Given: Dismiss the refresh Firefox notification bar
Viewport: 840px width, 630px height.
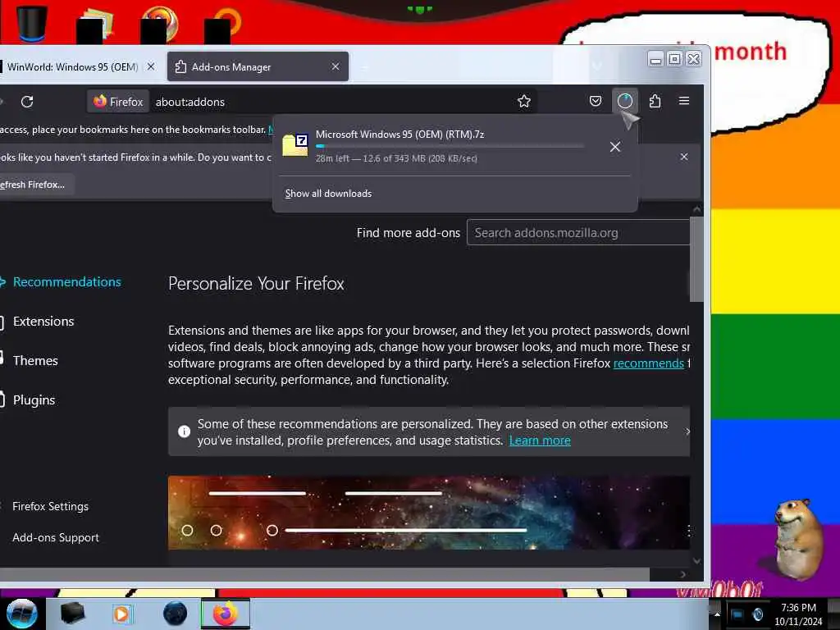Looking at the screenshot, I should click(684, 157).
